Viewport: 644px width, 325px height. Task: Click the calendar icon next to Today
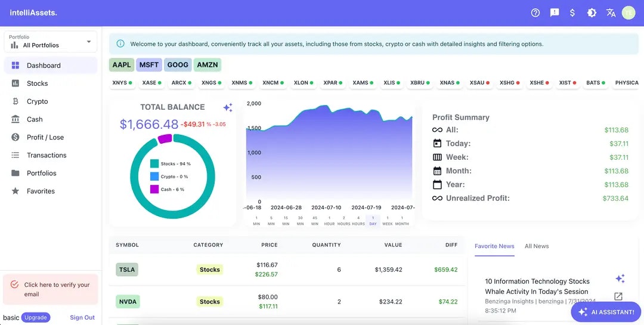[x=438, y=143]
